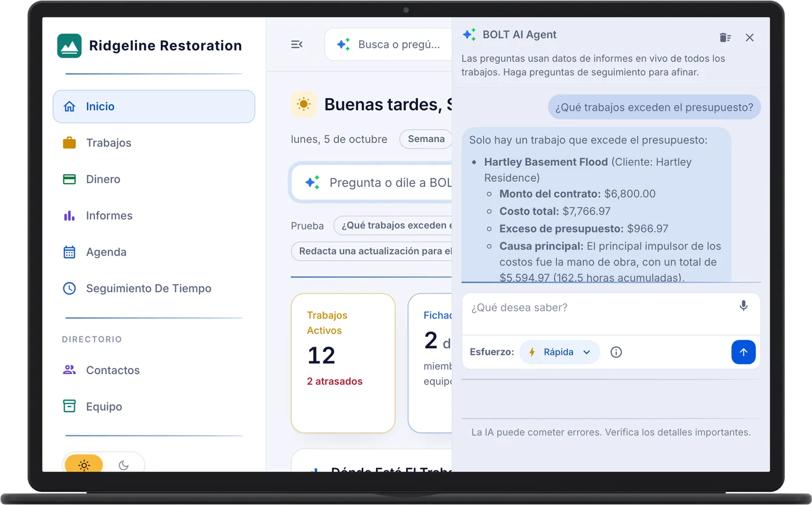Start voice input with the microphone icon
The height and width of the screenshot is (505, 812).
tap(744, 306)
